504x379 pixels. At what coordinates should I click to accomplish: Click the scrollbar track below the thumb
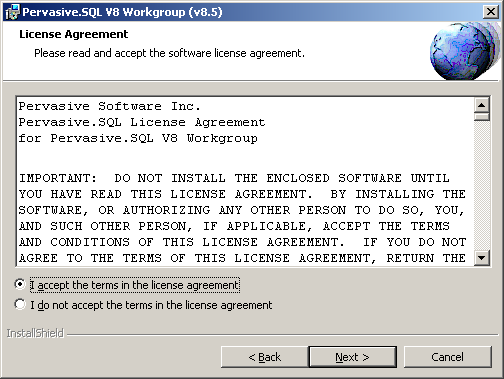pyautogui.click(x=481, y=185)
